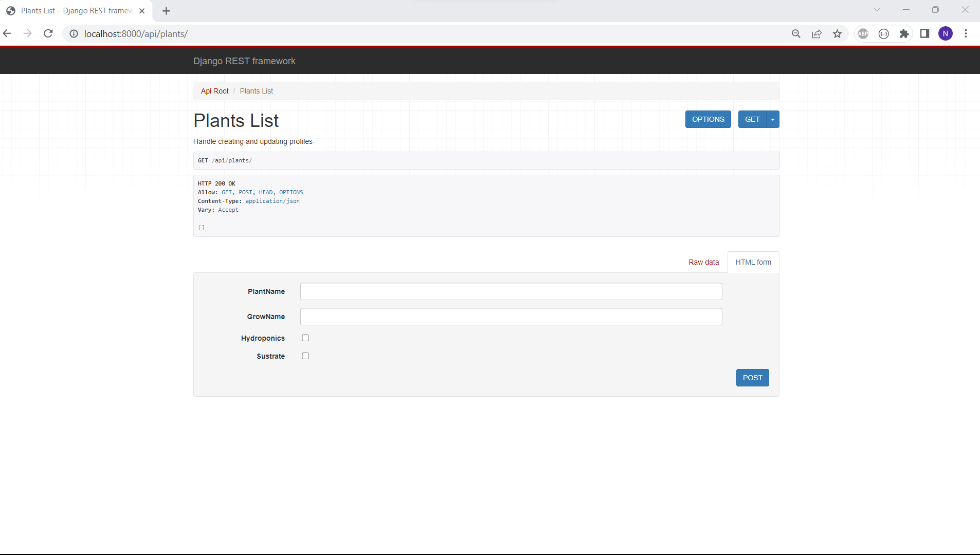This screenshot has height=555, width=980.
Task: Focus the PlantName text field
Action: (x=511, y=291)
